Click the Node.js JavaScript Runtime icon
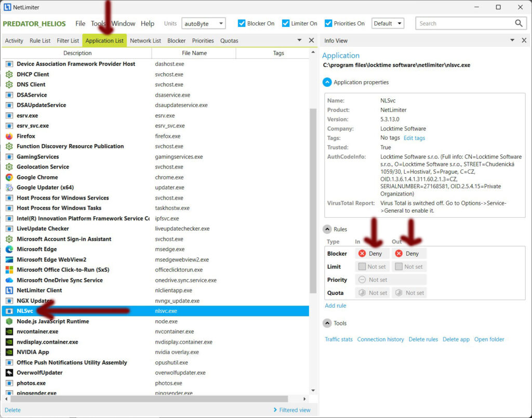Screen dimensions: 532x418 tap(9, 321)
